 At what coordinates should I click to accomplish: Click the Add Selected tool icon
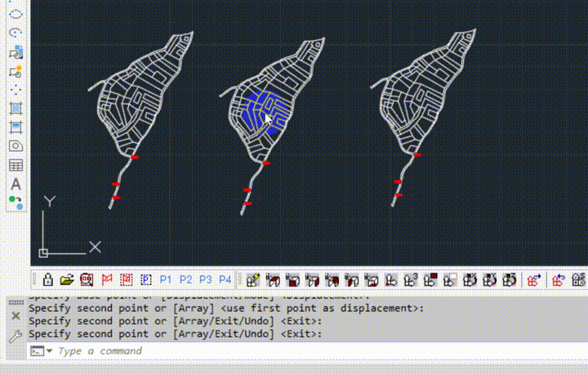(x=16, y=203)
